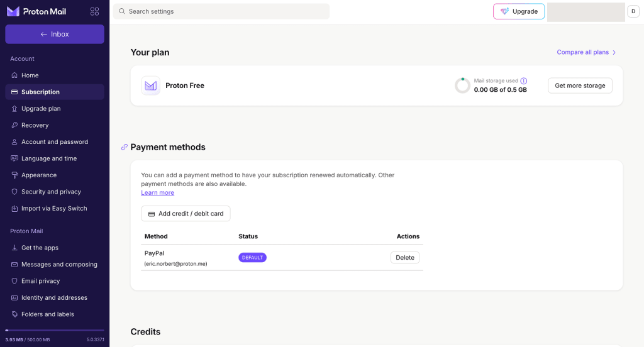The width and height of the screenshot is (644, 347).
Task: Click the Proton Free plan icon
Action: click(x=150, y=85)
